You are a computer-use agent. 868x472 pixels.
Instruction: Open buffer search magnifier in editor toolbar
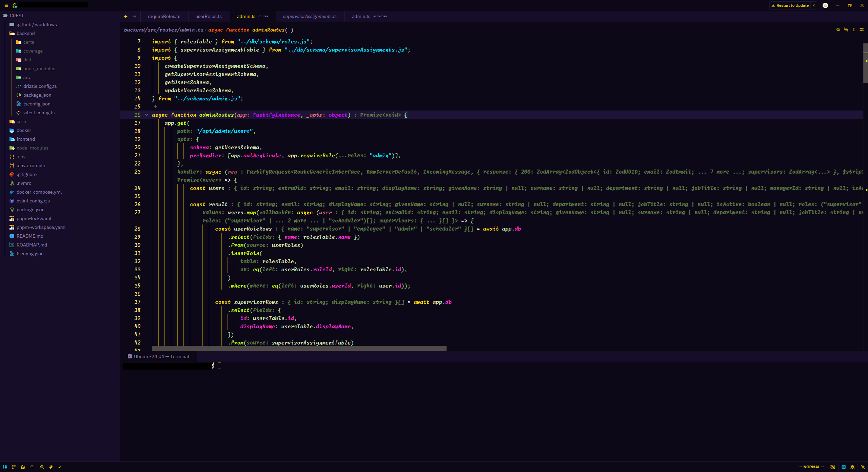click(838, 29)
